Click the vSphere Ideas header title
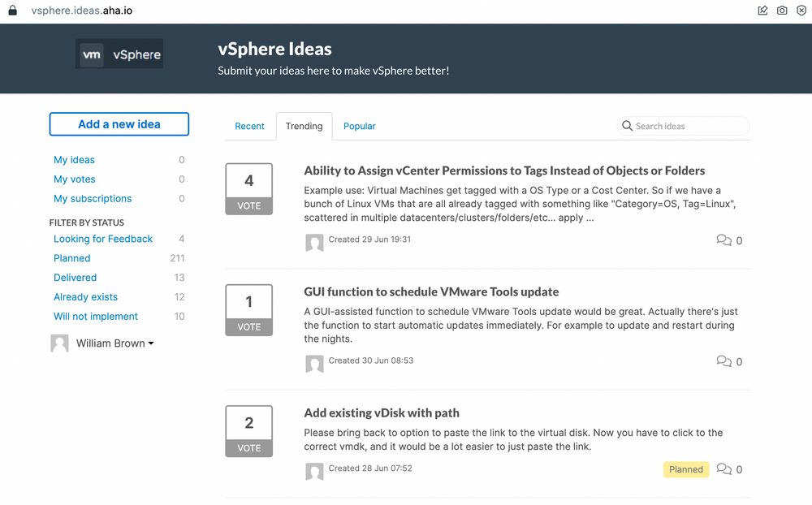812x505 pixels. coord(274,49)
